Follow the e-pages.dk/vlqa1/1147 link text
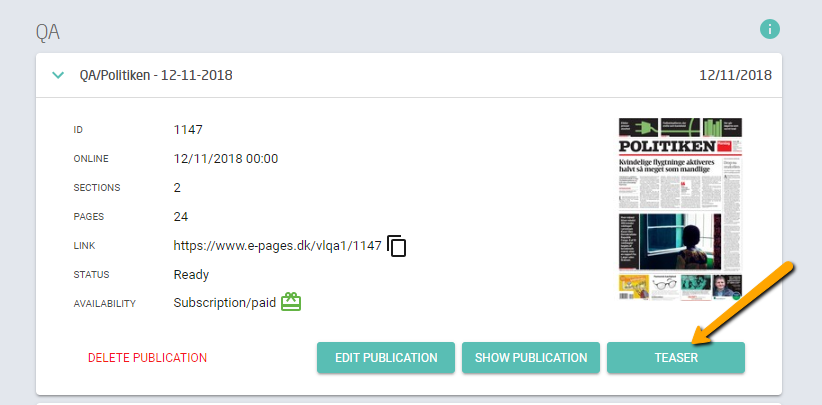This screenshot has width=822, height=405. point(277,246)
